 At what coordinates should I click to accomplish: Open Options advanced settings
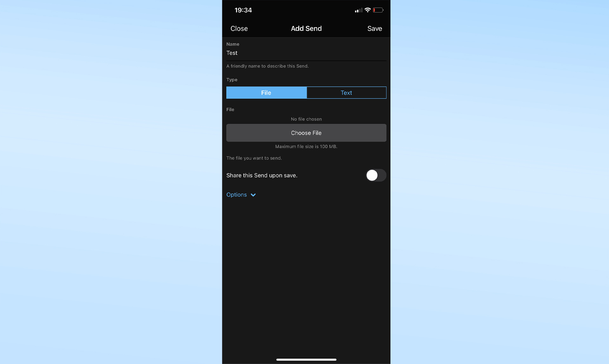coord(241,194)
